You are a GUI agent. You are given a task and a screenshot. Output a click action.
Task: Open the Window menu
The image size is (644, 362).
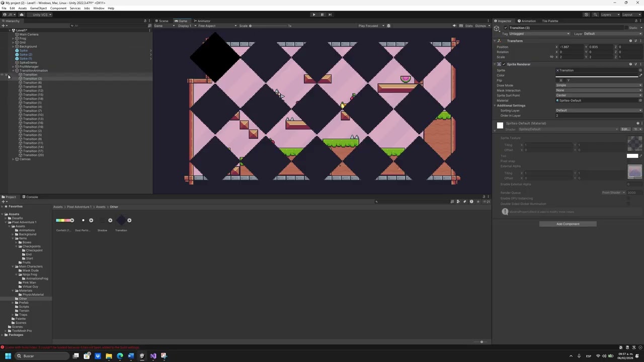[x=99, y=9]
